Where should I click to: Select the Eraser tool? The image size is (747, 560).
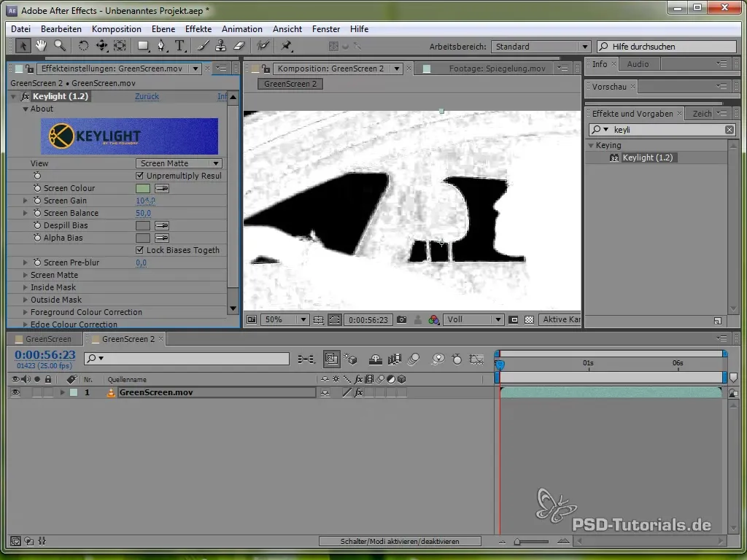239,46
